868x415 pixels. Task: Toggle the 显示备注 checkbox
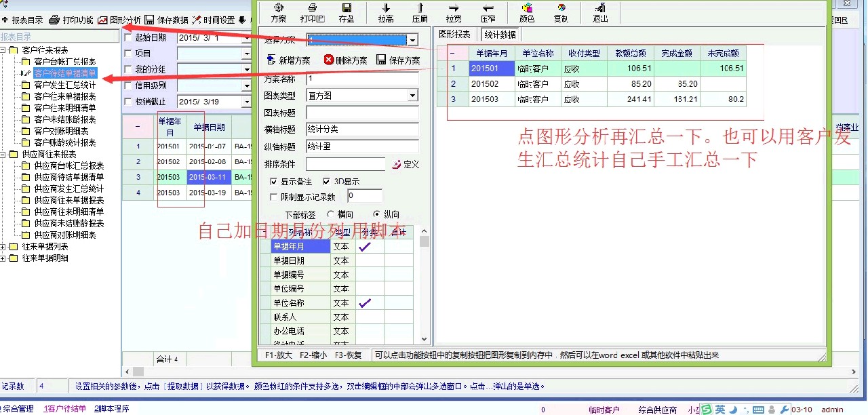click(274, 182)
